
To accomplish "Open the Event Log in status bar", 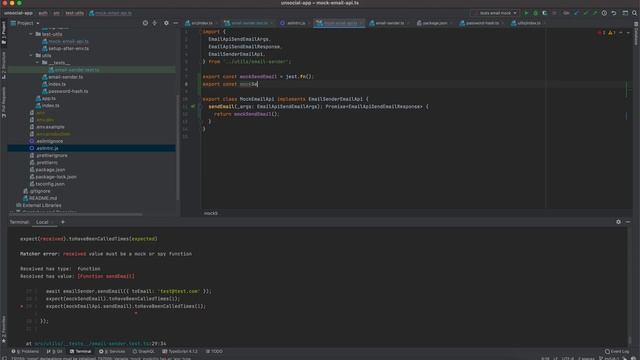I will click(617, 351).
